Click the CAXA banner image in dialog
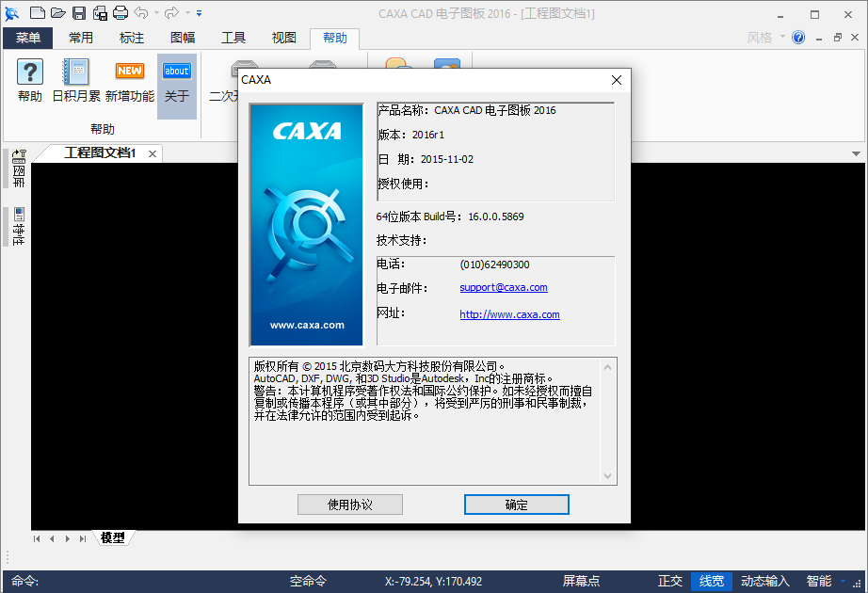 307,225
